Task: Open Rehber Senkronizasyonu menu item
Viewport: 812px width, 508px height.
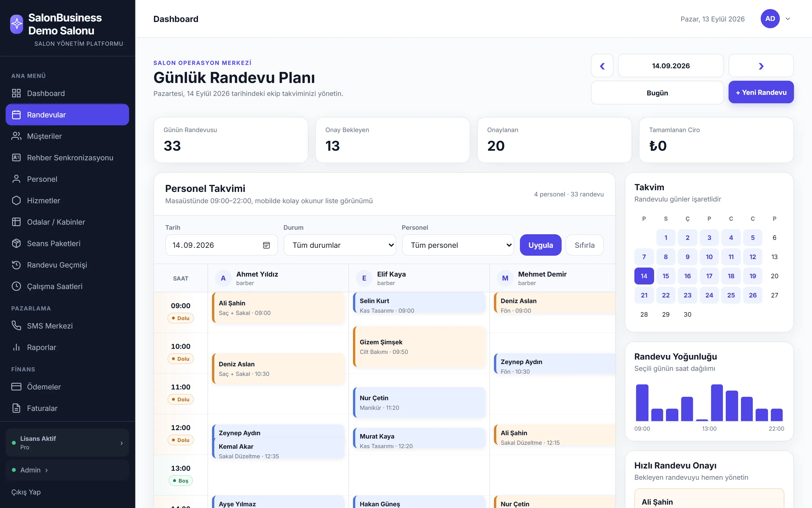Action: pos(67,157)
